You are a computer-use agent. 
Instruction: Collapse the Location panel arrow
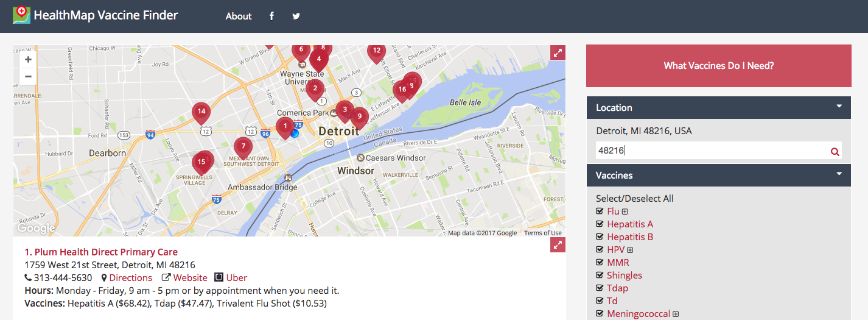coord(839,107)
